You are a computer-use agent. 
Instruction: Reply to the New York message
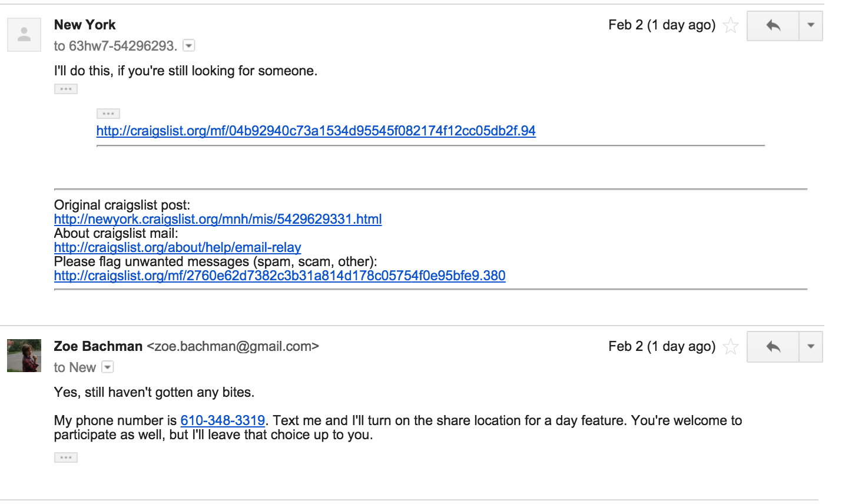773,26
